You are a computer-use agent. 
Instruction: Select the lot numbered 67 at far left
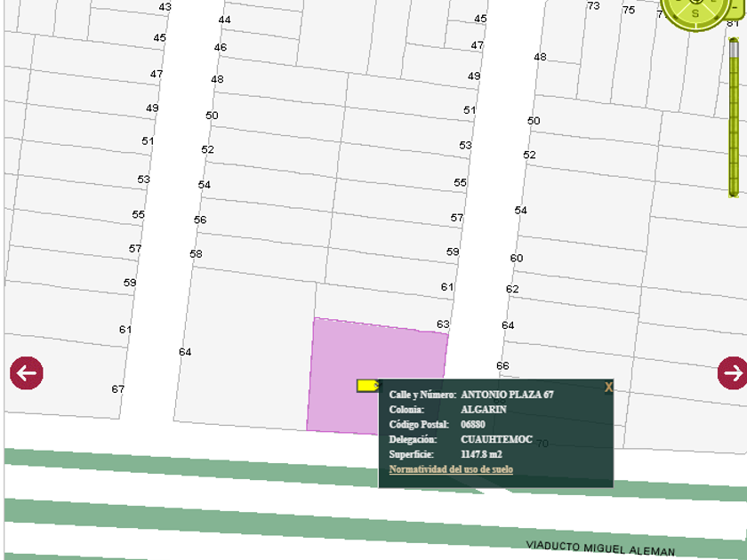point(64,376)
